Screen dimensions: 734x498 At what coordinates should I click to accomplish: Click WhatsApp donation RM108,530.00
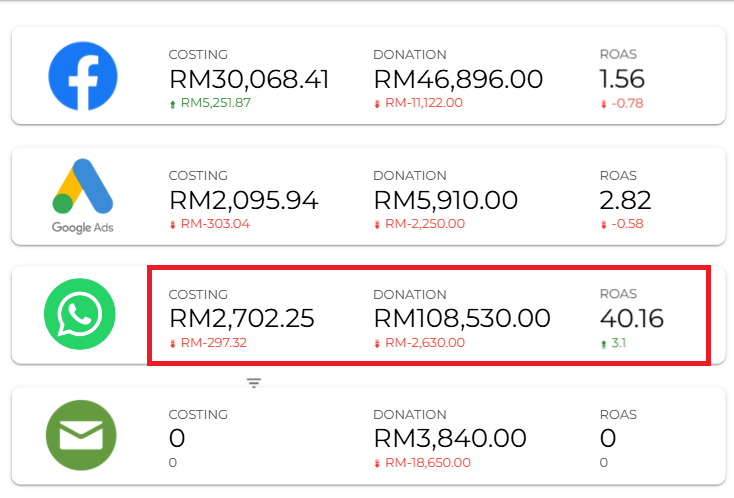[x=462, y=319]
